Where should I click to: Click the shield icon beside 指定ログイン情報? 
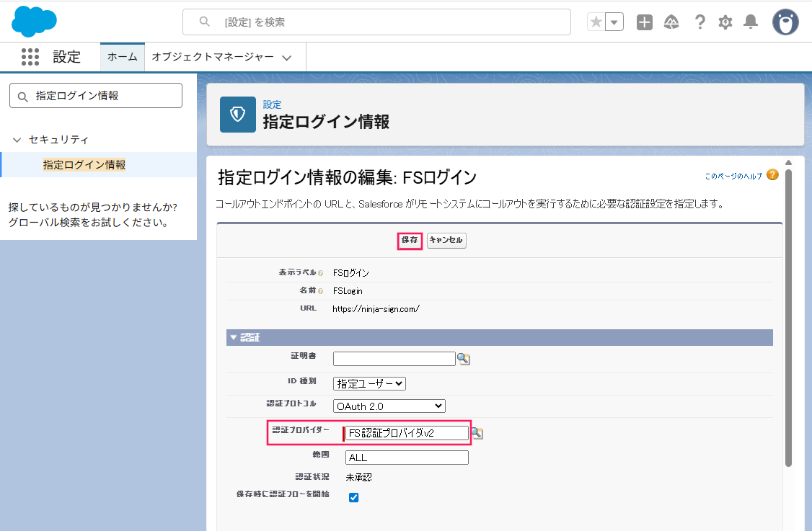pyautogui.click(x=238, y=115)
